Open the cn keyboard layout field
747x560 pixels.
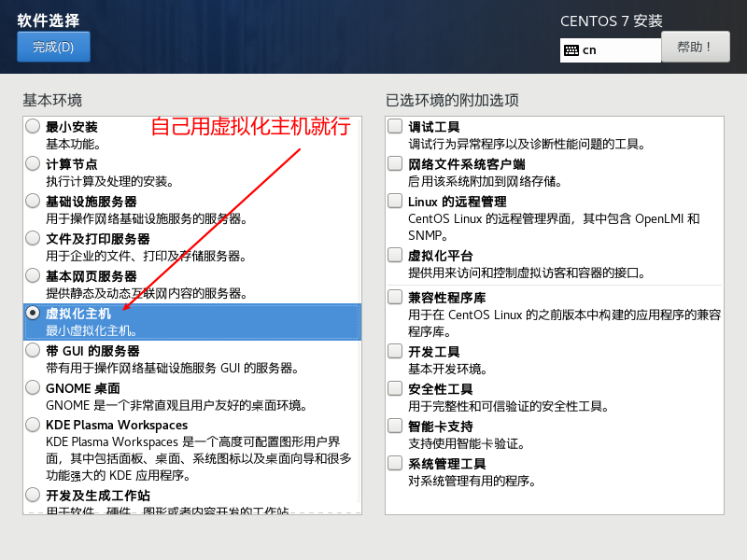click(x=611, y=50)
